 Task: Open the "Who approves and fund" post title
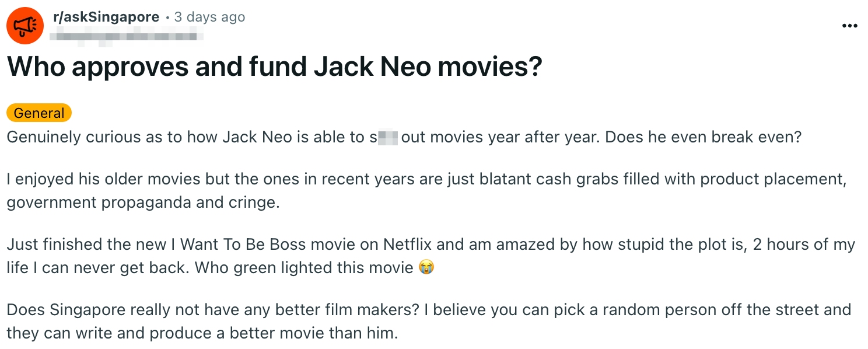click(157, 68)
